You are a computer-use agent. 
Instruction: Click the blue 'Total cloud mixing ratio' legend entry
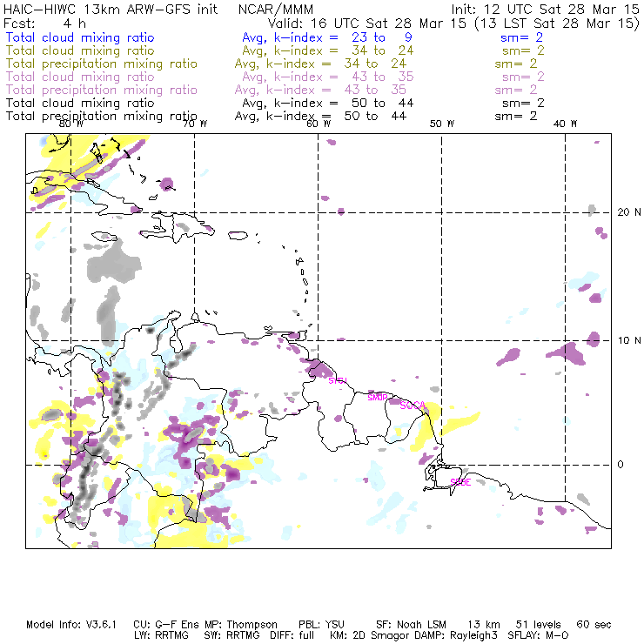click(80, 37)
